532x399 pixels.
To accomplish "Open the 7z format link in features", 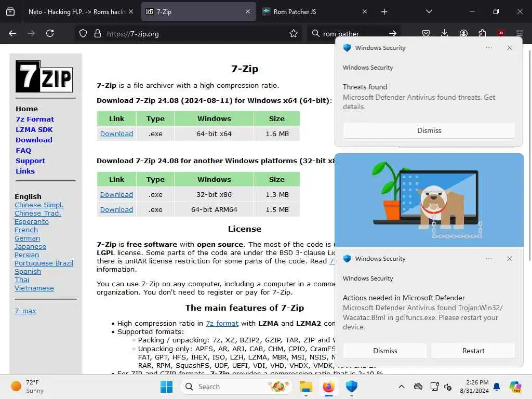I will (222, 323).
